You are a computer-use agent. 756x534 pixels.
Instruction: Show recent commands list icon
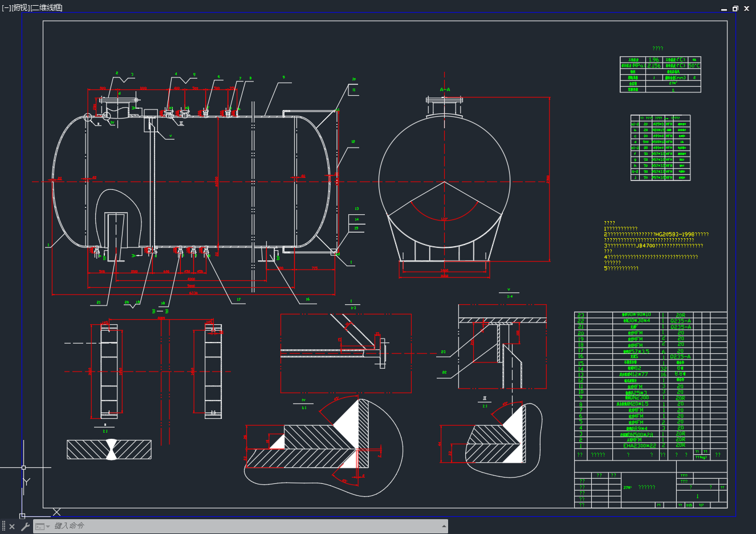[x=42, y=527]
